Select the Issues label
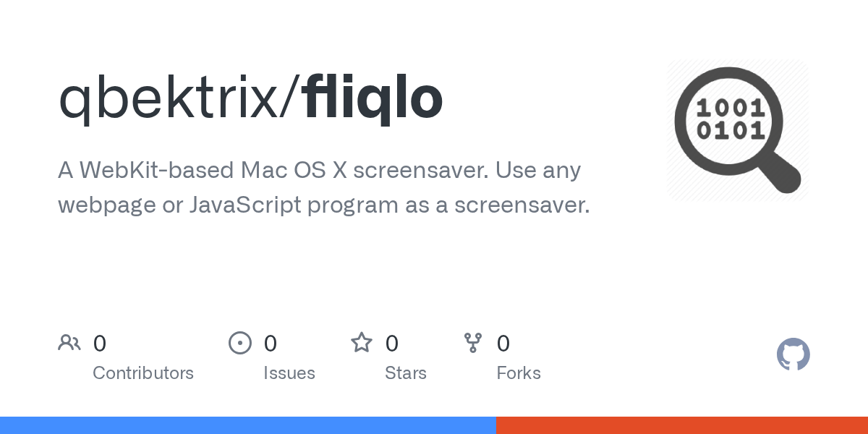 [x=289, y=373]
